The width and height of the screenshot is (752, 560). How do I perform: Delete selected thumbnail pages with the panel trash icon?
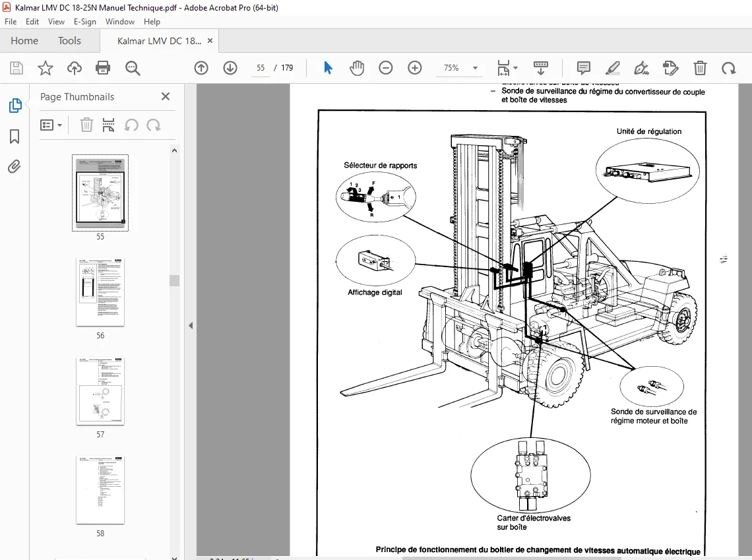click(x=86, y=125)
